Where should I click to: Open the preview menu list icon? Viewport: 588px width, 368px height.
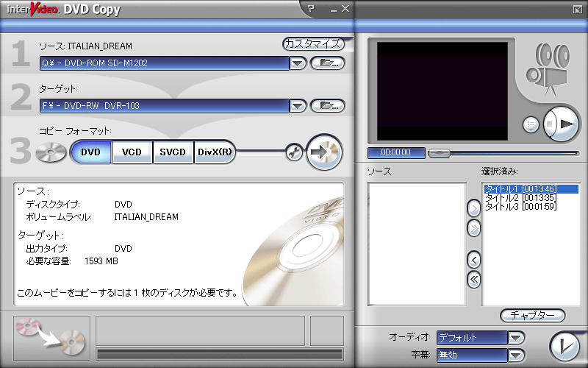[531, 124]
